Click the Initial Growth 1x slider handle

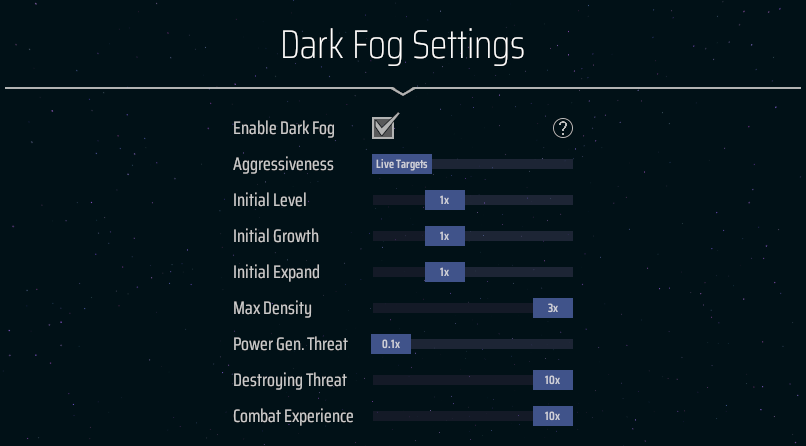coord(444,236)
